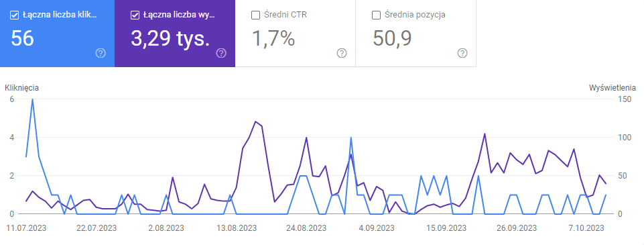Viewport: 644px width, 245px height.
Task: Open help icon on Średni CTR card
Action: [342, 53]
